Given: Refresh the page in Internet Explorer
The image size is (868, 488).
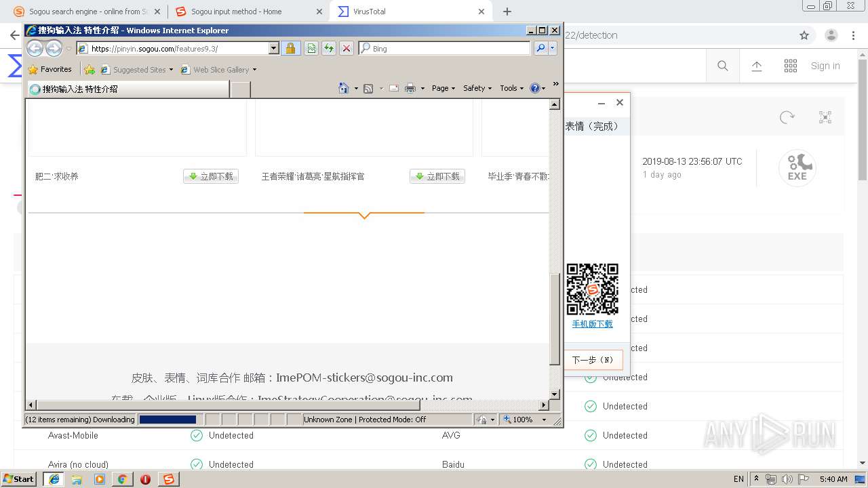Looking at the screenshot, I should point(328,48).
